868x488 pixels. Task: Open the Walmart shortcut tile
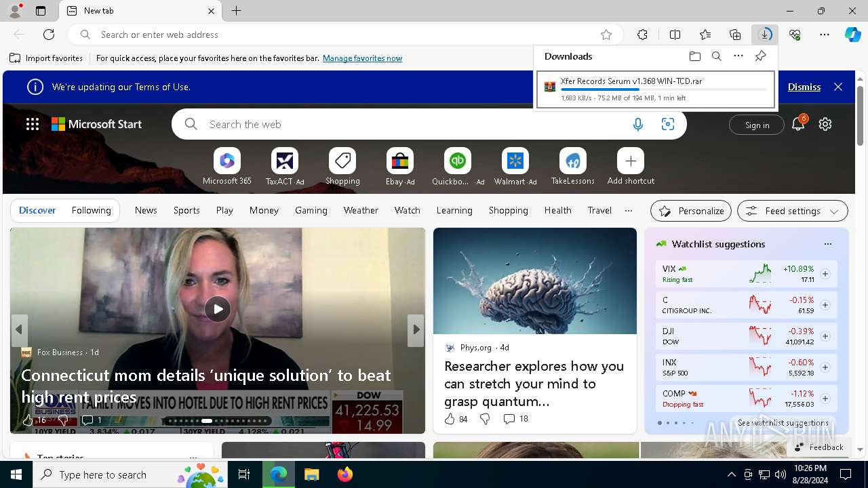click(515, 167)
